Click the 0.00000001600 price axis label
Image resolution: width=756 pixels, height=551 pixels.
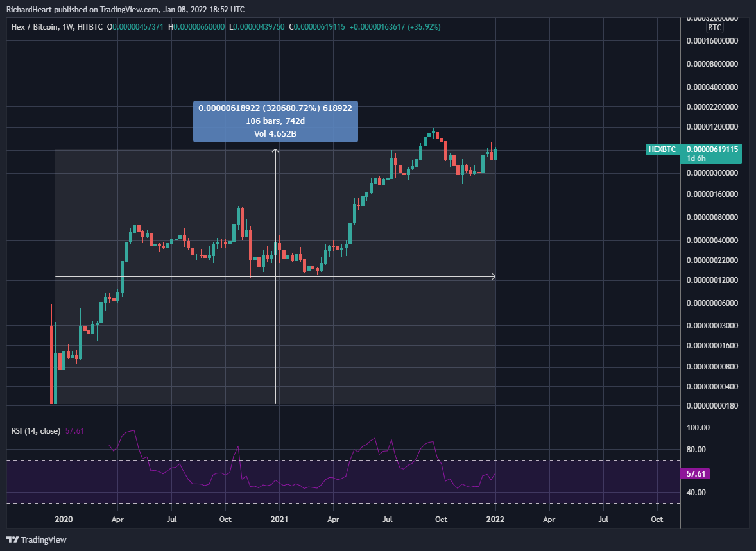[712, 346]
